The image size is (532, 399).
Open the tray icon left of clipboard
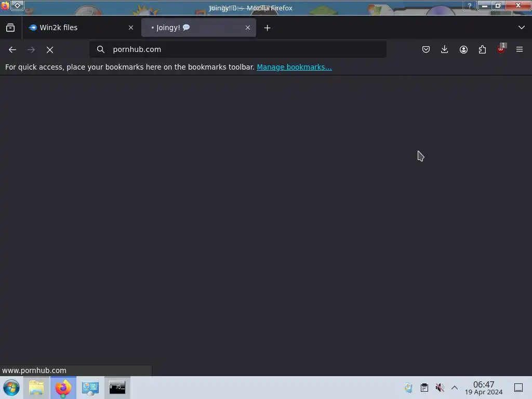pos(408,388)
